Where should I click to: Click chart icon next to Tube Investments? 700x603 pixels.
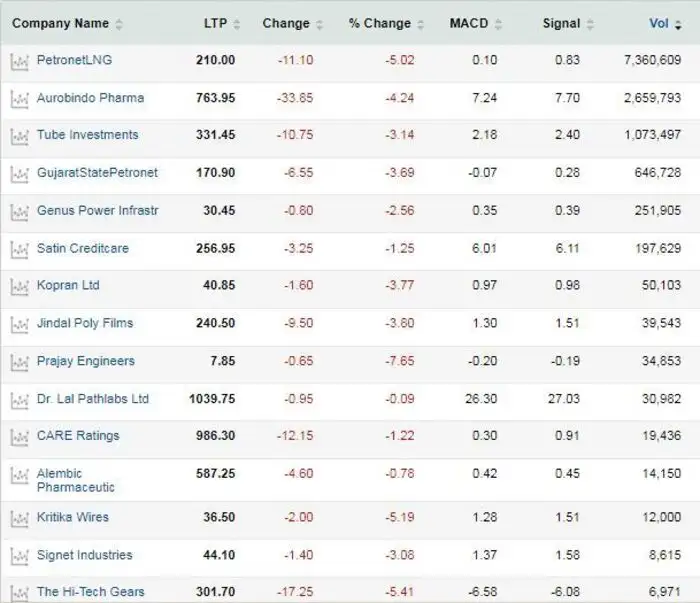click(x=19, y=136)
